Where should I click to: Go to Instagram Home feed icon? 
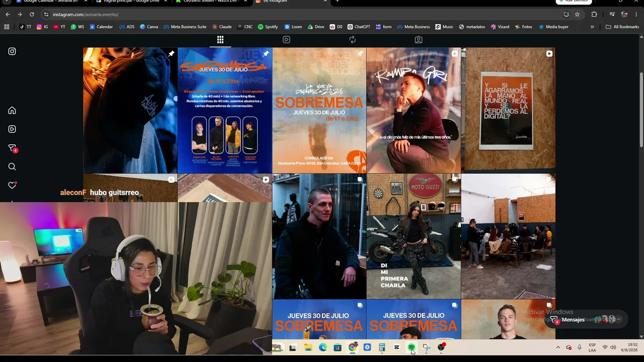(x=12, y=111)
